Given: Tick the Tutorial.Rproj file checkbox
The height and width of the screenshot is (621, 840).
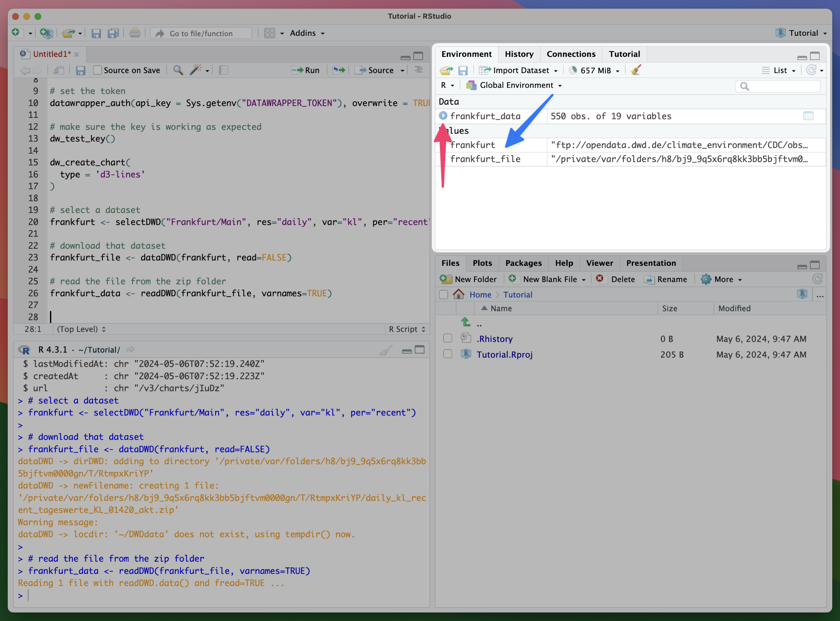Looking at the screenshot, I should pyautogui.click(x=448, y=354).
